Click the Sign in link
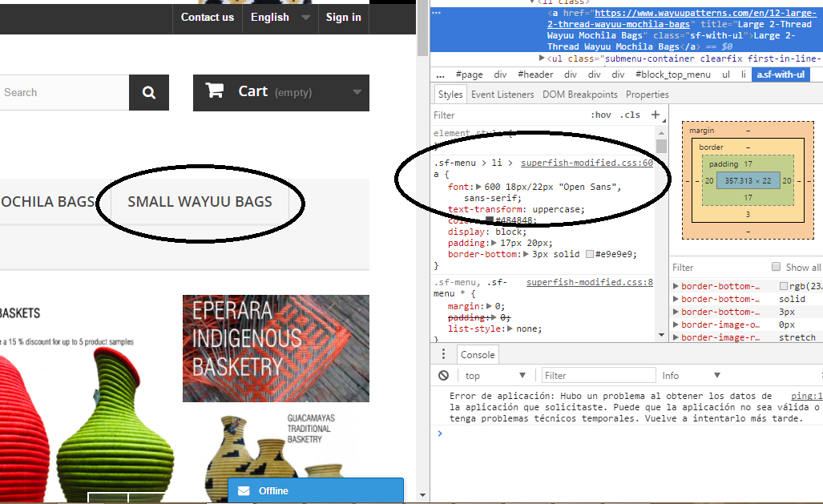Screen dimensions: 823x504 [343, 18]
